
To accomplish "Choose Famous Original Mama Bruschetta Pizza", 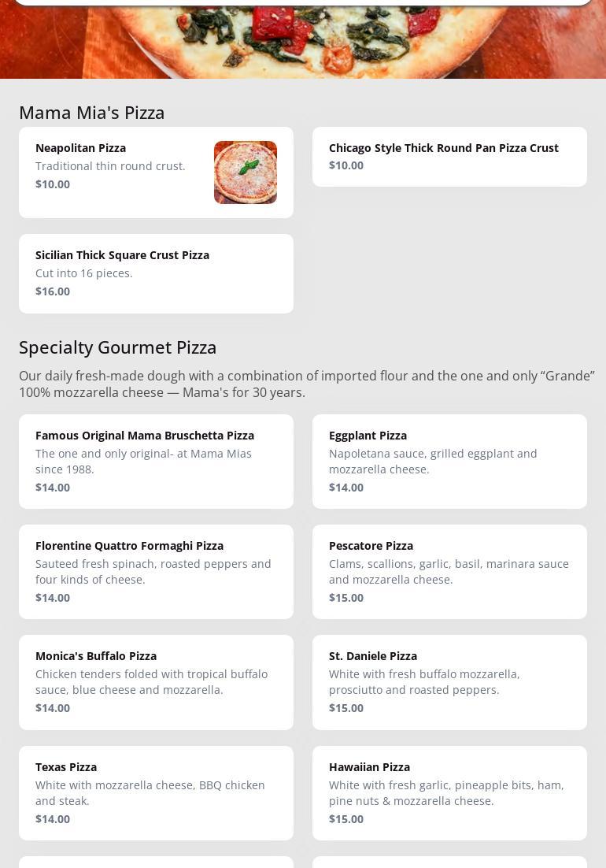I will tap(145, 436).
